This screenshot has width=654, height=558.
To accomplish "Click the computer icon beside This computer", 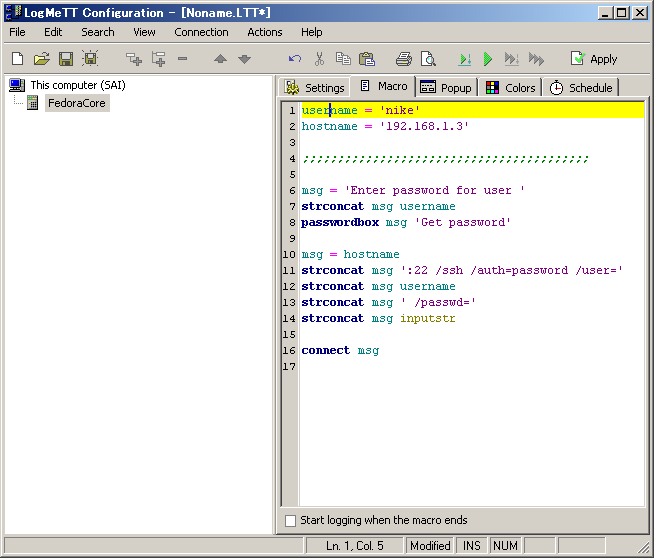I will click(x=17, y=85).
